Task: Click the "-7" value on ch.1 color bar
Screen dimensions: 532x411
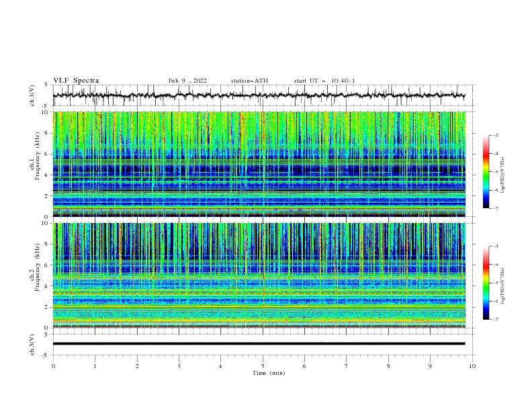Action: pyautogui.click(x=495, y=208)
